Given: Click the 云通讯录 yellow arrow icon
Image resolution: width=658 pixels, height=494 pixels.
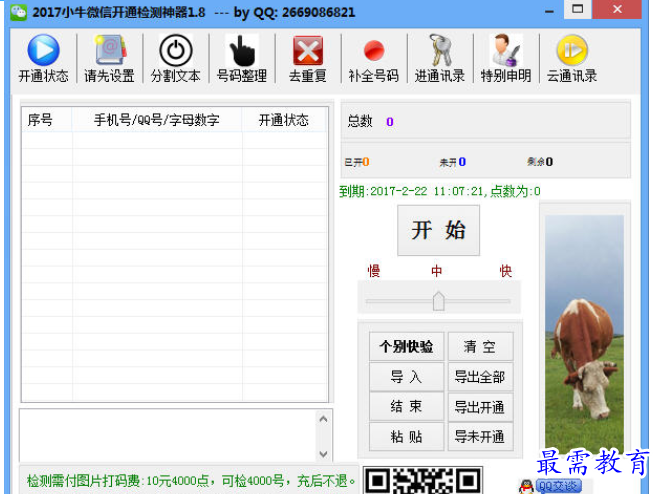Looking at the screenshot, I should pos(572,50).
